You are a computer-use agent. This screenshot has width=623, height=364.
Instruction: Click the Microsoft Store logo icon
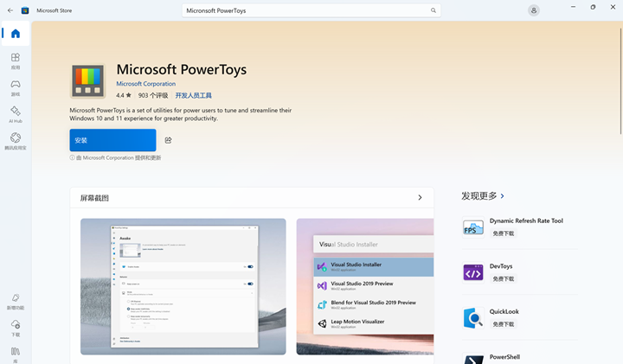tap(25, 10)
